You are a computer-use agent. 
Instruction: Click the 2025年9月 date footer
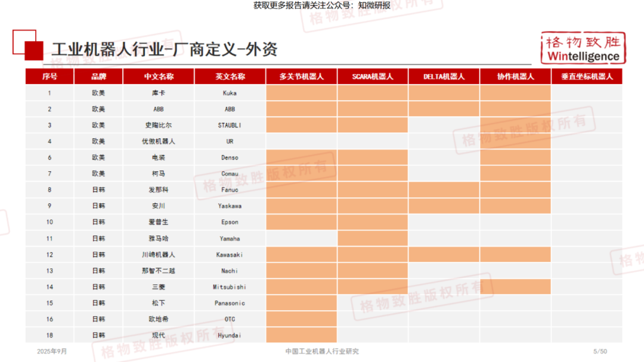52,351
